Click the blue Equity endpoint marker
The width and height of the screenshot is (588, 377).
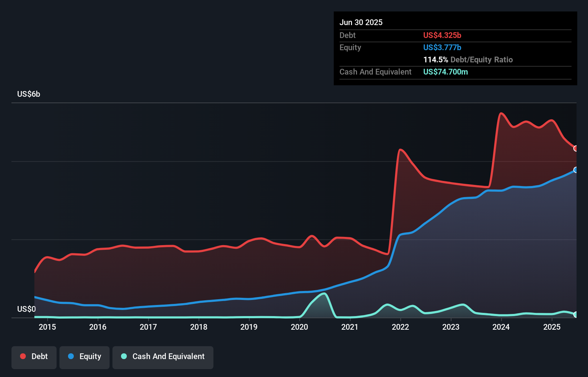point(576,170)
